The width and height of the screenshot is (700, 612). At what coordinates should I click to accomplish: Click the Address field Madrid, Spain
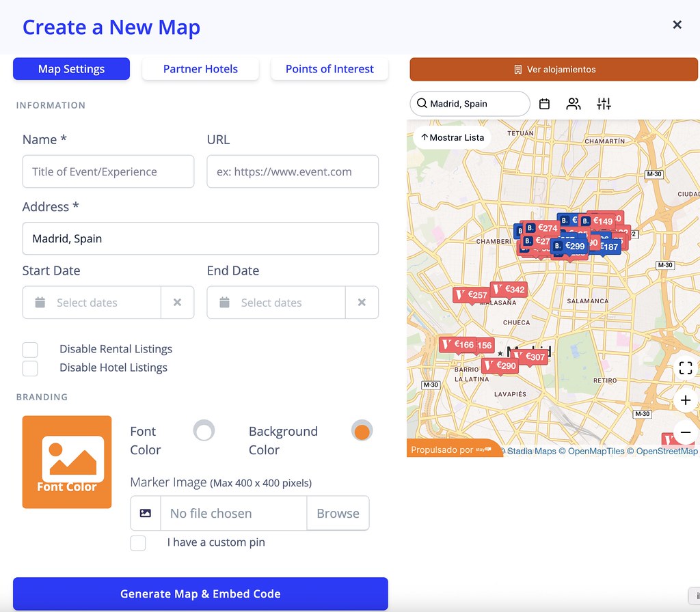click(x=200, y=238)
